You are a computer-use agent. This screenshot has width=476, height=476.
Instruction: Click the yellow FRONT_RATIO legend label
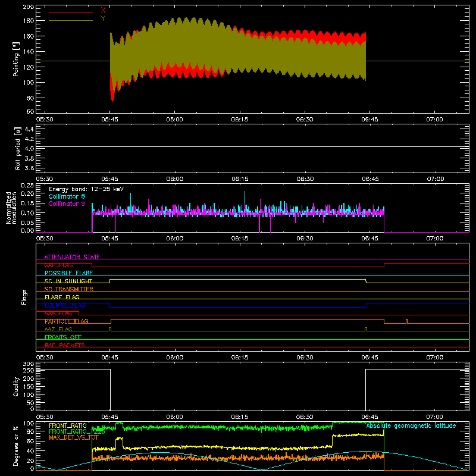click(x=68, y=425)
